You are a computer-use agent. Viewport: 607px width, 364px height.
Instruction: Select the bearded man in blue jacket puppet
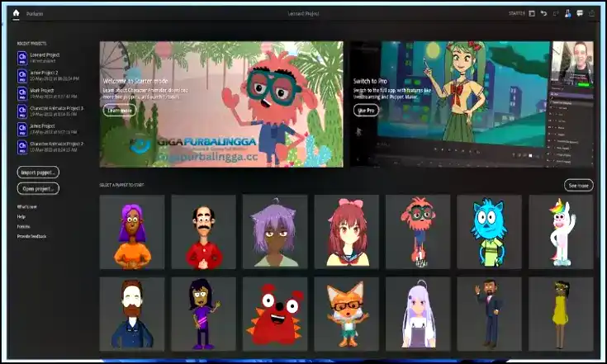[132, 314]
